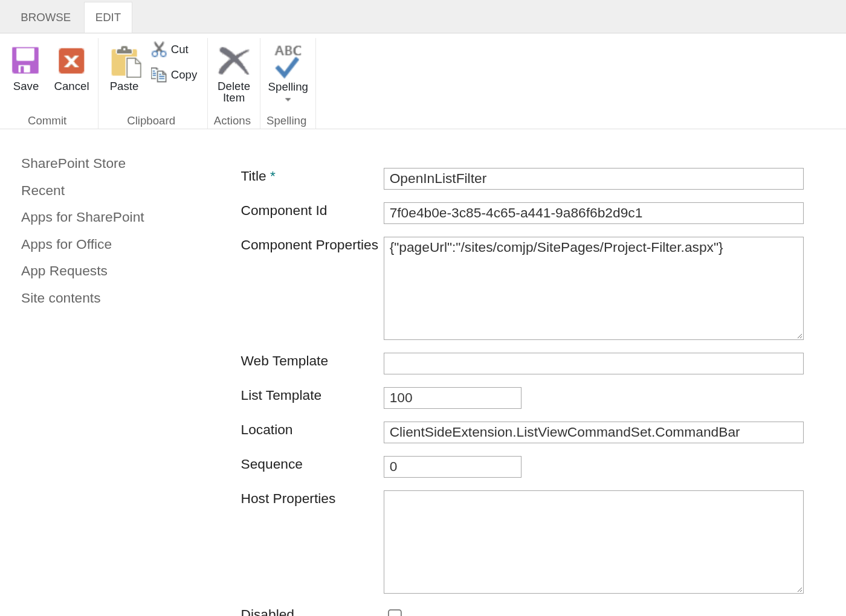The width and height of the screenshot is (846, 616).
Task: Click the Paste clipboard icon
Action: (126, 62)
